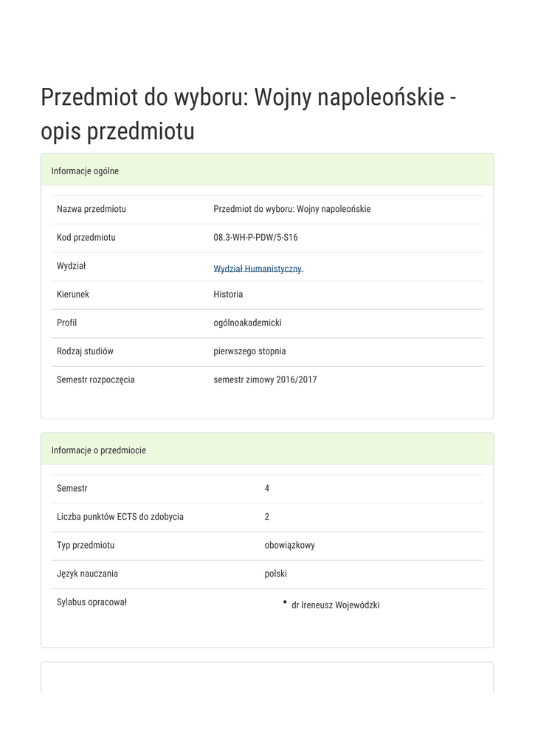This screenshot has width=535, height=756.
Task: Click the course name value in the table
Action: pyautogui.click(x=292, y=209)
